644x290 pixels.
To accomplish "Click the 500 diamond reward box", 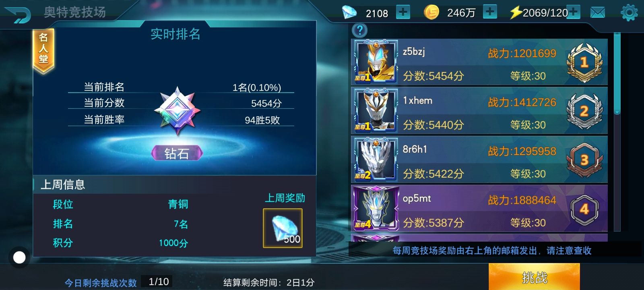I will [x=283, y=228].
